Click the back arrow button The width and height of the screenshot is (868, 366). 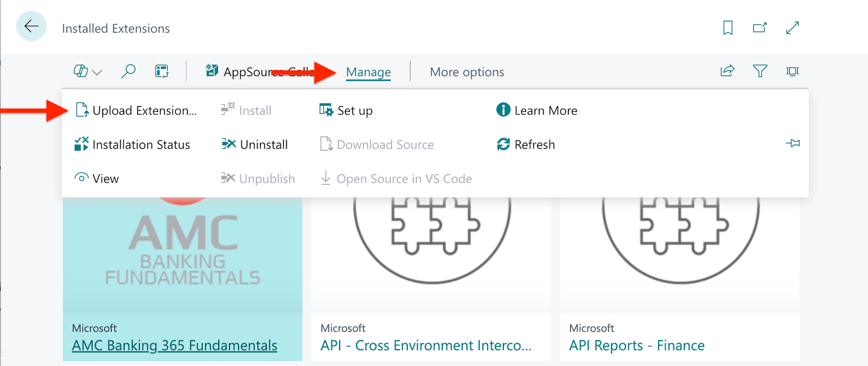tap(31, 26)
